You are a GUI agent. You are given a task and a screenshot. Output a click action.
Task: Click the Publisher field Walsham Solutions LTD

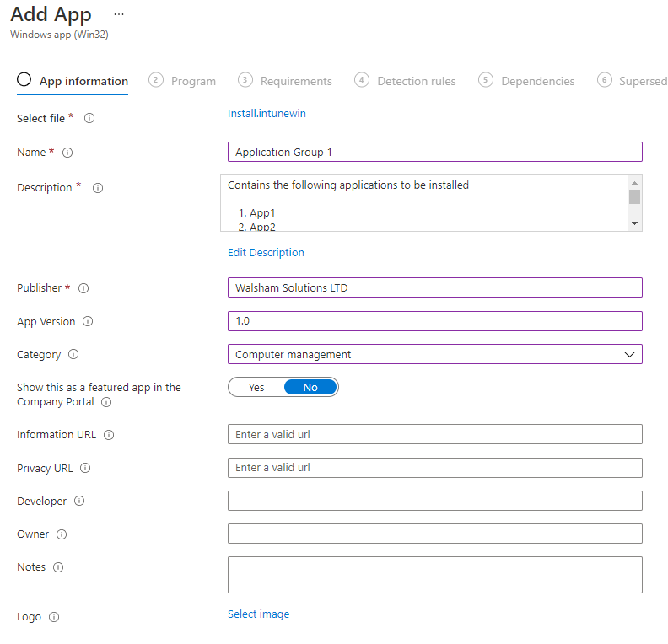point(435,287)
